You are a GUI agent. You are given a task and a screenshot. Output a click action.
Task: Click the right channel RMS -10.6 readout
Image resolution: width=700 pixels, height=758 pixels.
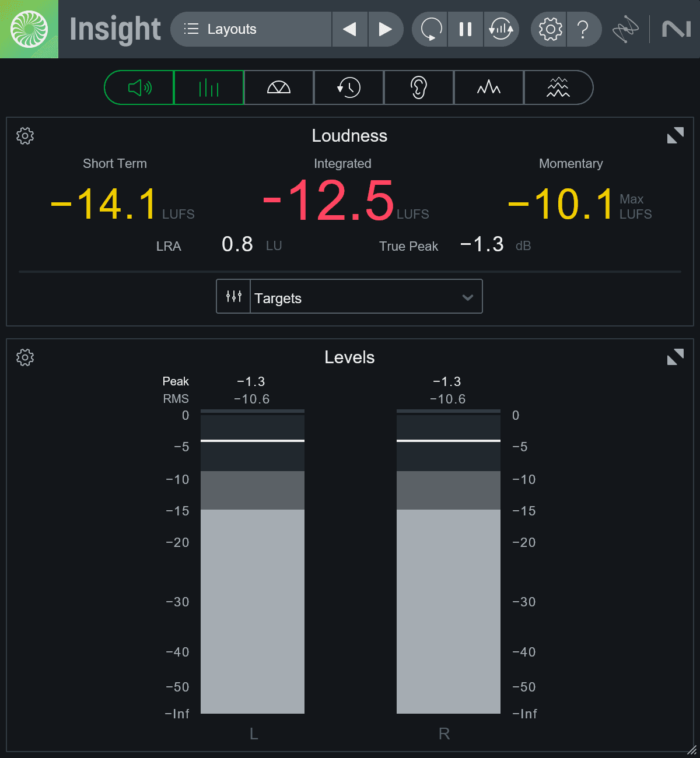click(x=448, y=399)
